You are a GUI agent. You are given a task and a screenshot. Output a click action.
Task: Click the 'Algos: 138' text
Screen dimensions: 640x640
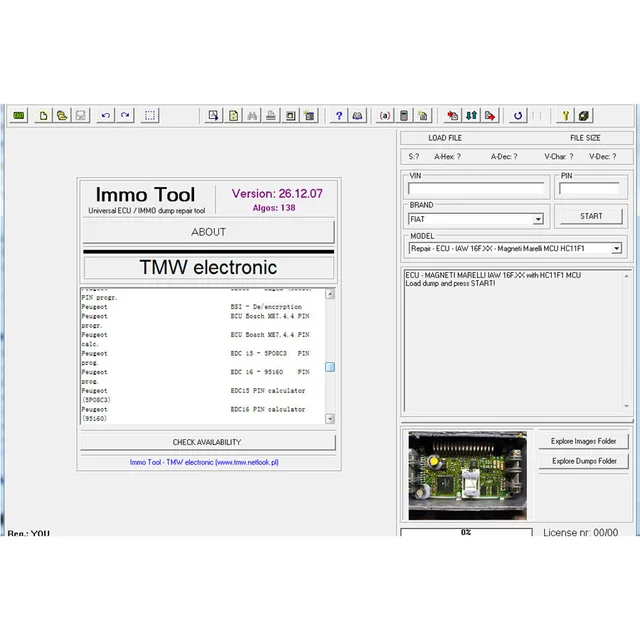pyautogui.click(x=274, y=208)
